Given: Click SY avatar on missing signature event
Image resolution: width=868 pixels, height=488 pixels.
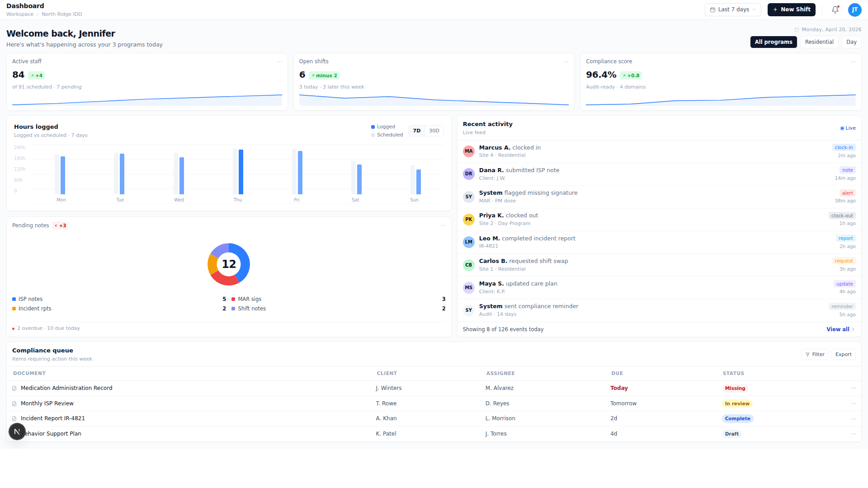Looking at the screenshot, I should click(469, 197).
